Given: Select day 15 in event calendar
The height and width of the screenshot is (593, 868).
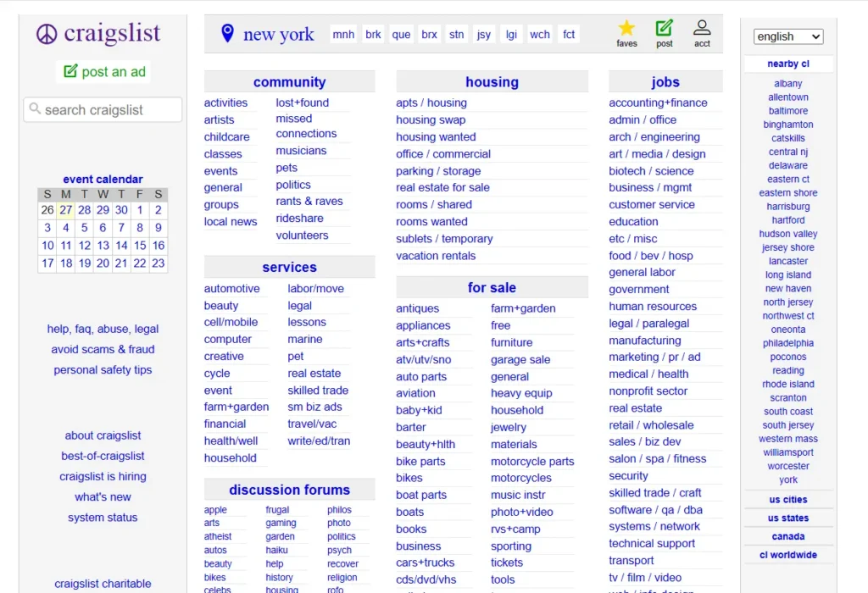Looking at the screenshot, I should pos(140,246).
